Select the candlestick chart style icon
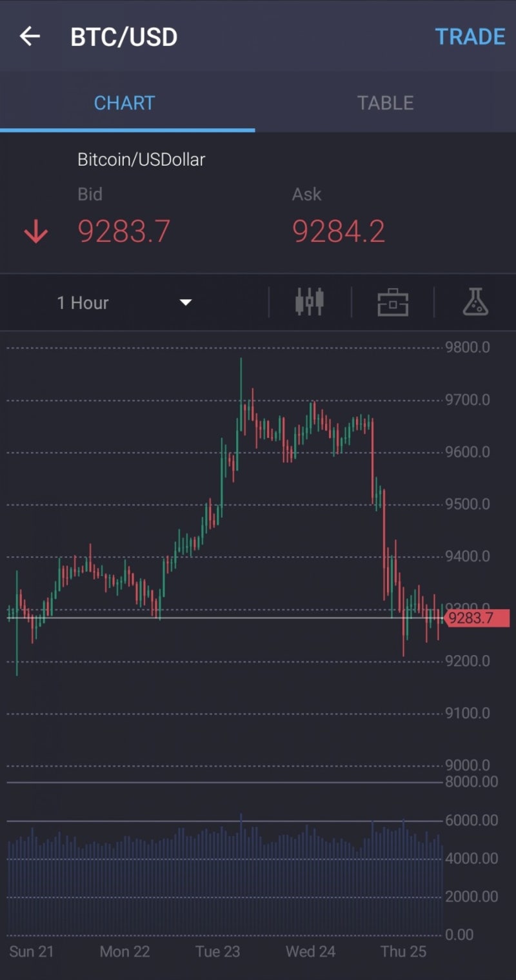This screenshot has width=516, height=980. [309, 302]
